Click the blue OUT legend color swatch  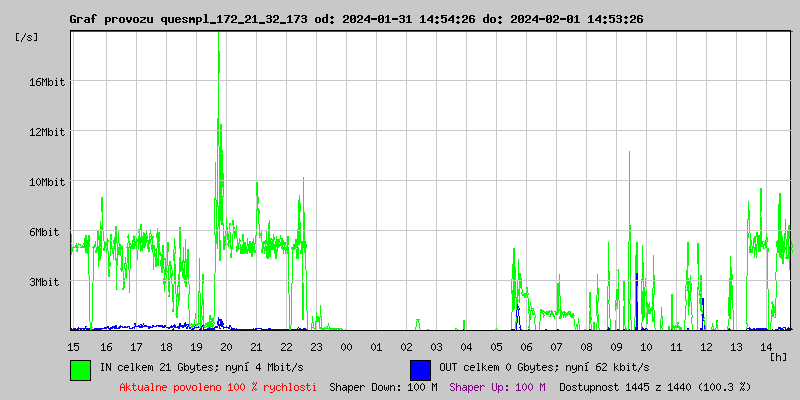420,369
